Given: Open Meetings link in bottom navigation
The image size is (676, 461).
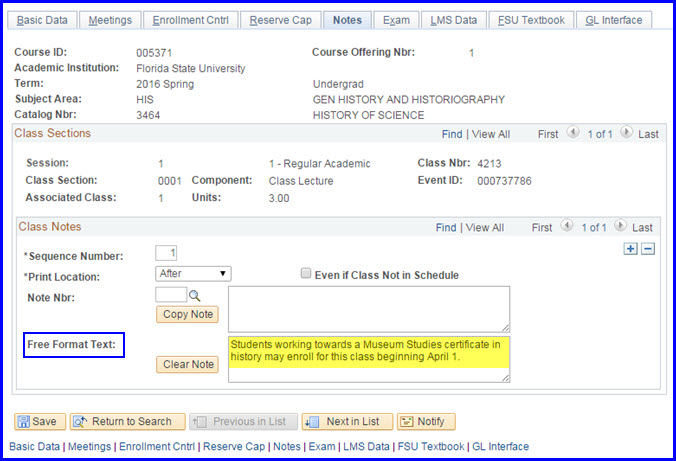Looking at the screenshot, I should tap(89, 446).
